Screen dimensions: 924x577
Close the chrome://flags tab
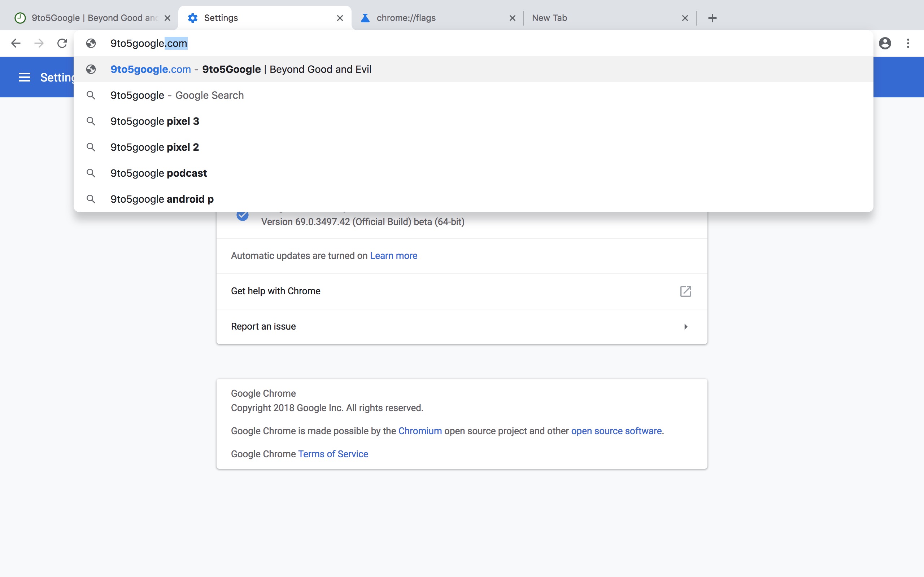coord(512,18)
